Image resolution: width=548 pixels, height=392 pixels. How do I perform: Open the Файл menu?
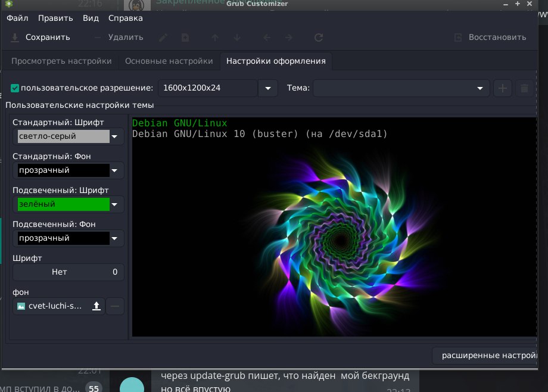tap(17, 18)
